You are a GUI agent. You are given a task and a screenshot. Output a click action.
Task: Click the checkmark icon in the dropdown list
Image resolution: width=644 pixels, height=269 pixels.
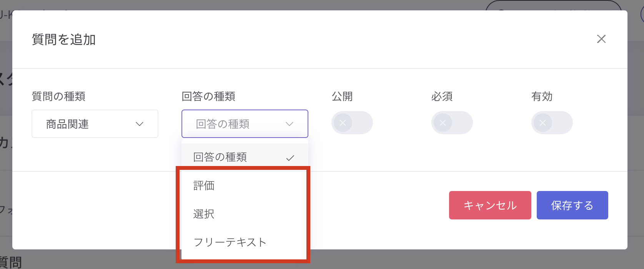pyautogui.click(x=290, y=158)
